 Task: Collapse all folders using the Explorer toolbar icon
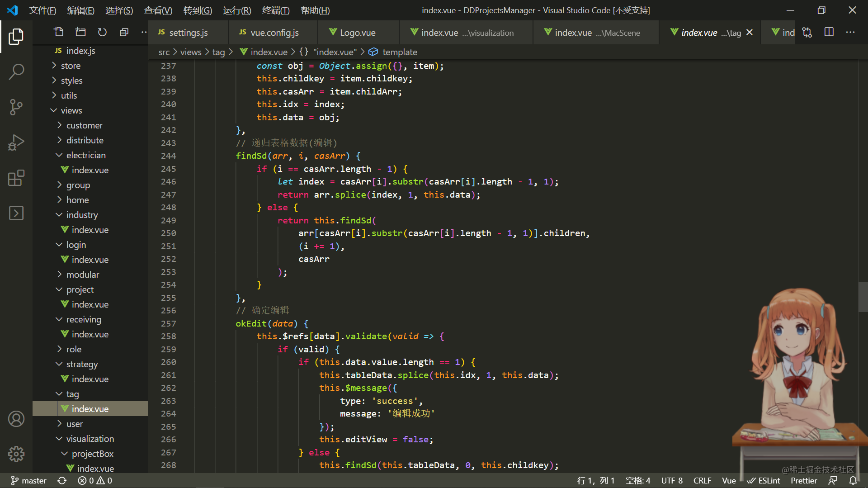point(124,32)
